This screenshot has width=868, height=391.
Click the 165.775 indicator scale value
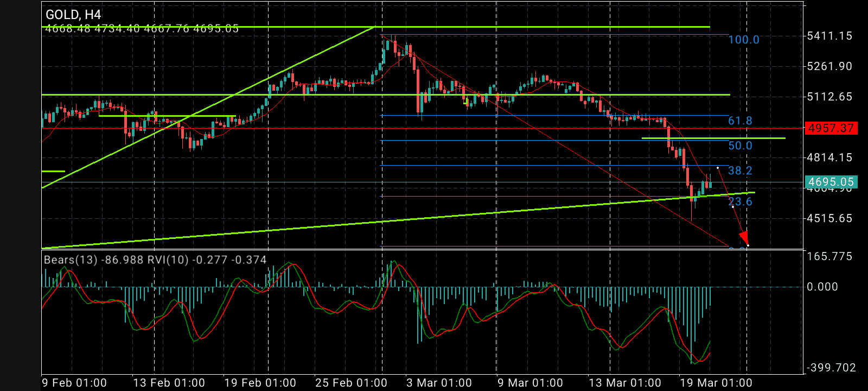click(x=829, y=256)
